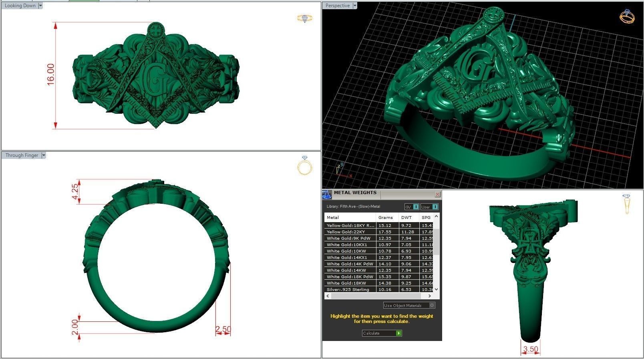This screenshot has height=359, width=644.
Task: Open the Looking Down viewport dropdown arrow
Action: (40, 6)
